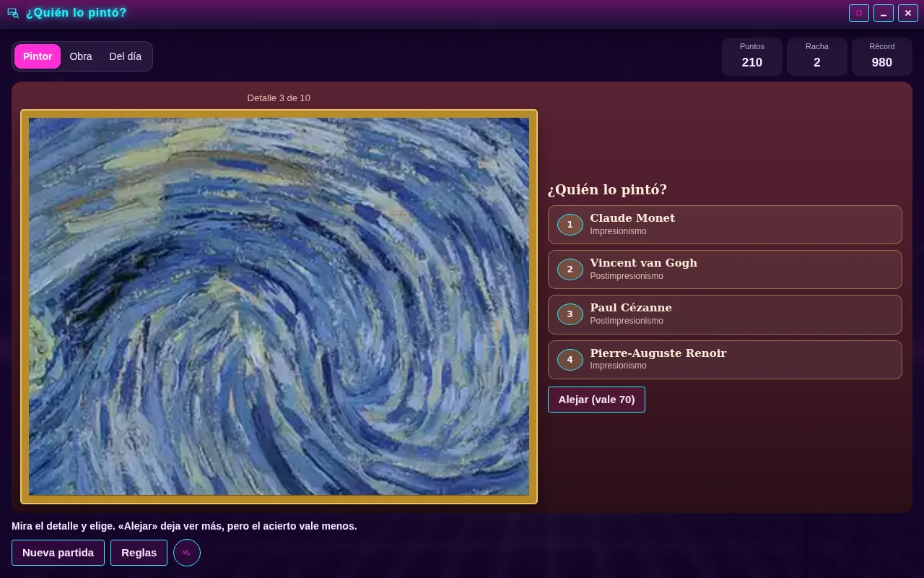Viewport: 924px width, 578px height.
Task: Click the painting detail image
Action: coord(279,306)
